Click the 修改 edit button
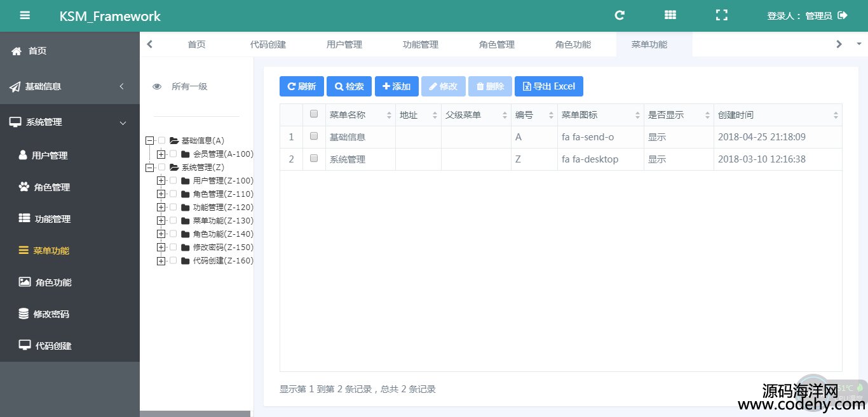 point(444,86)
